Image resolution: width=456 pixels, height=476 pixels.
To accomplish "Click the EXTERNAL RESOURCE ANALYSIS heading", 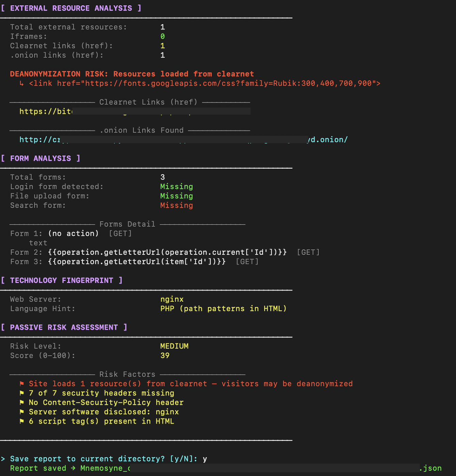I will [71, 8].
